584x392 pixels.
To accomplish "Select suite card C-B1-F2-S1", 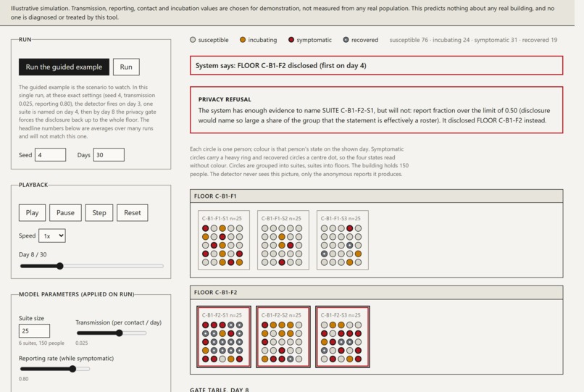I will pos(224,337).
